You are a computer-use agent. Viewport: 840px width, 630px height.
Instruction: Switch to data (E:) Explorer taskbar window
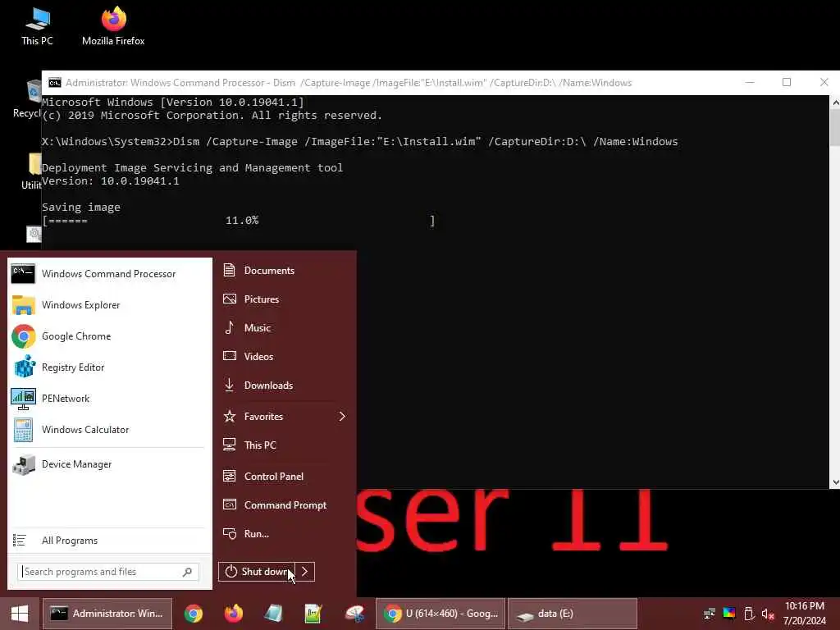click(x=572, y=614)
